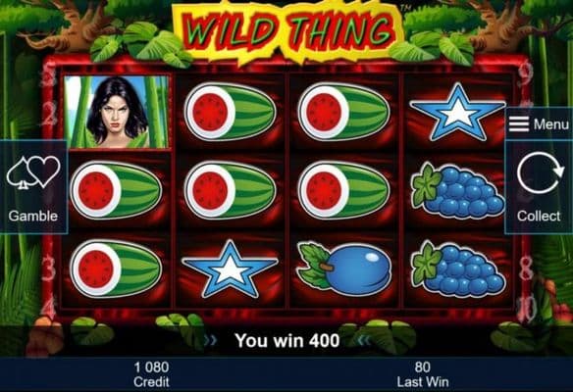
Task: Click the Last Win 80 display
Action: coord(423,374)
